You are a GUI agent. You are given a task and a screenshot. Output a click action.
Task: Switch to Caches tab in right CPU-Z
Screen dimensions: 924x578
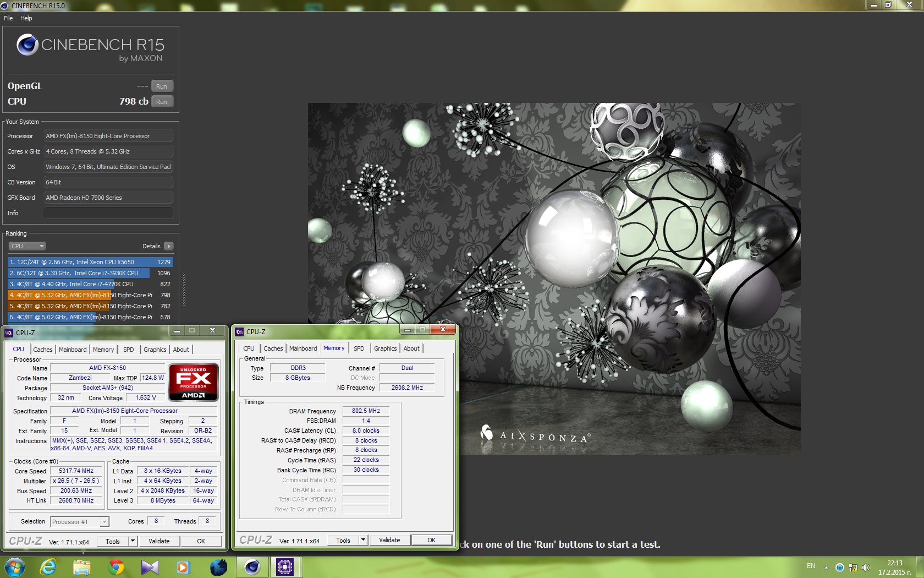click(x=273, y=348)
